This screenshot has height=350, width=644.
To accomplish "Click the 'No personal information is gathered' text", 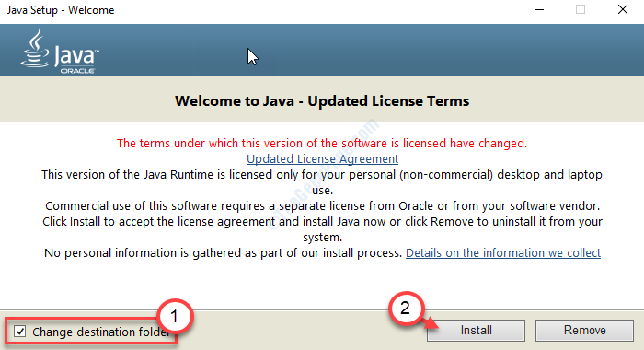I will 223,252.
